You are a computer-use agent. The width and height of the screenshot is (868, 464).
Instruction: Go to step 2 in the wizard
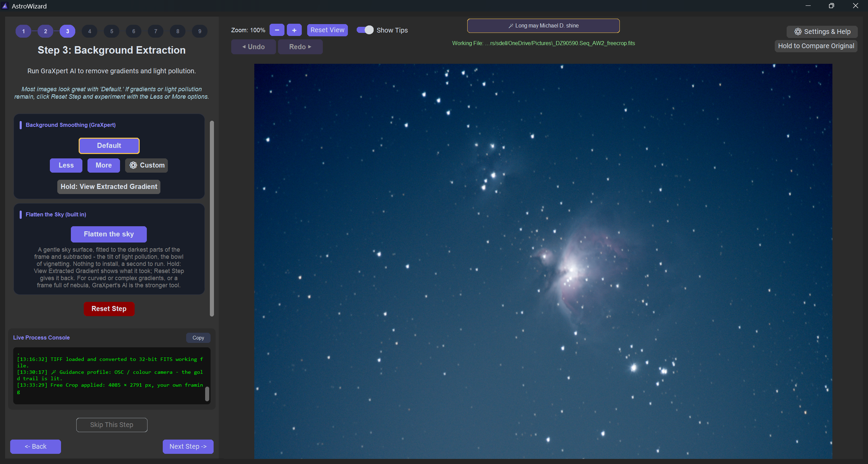[x=45, y=31]
